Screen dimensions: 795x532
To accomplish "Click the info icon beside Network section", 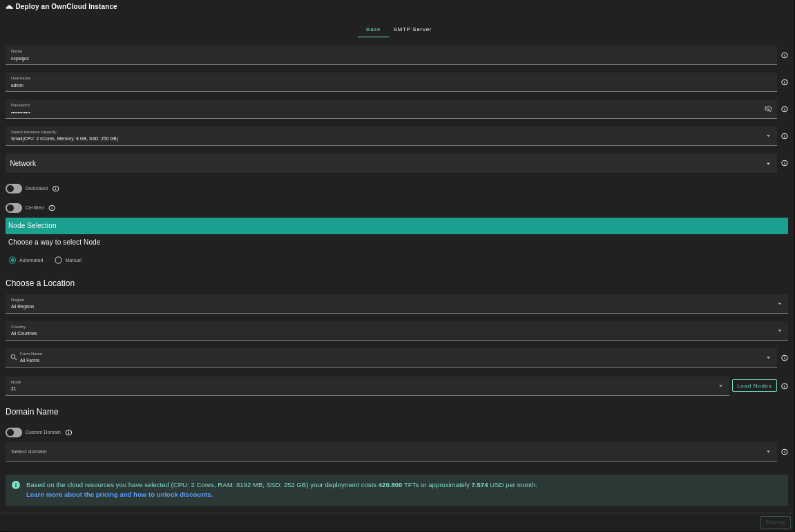I will (784, 164).
